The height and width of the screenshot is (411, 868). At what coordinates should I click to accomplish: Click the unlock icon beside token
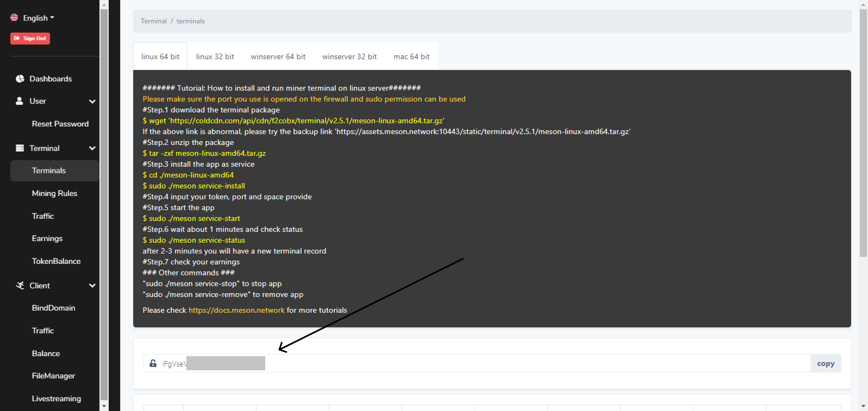click(x=153, y=363)
